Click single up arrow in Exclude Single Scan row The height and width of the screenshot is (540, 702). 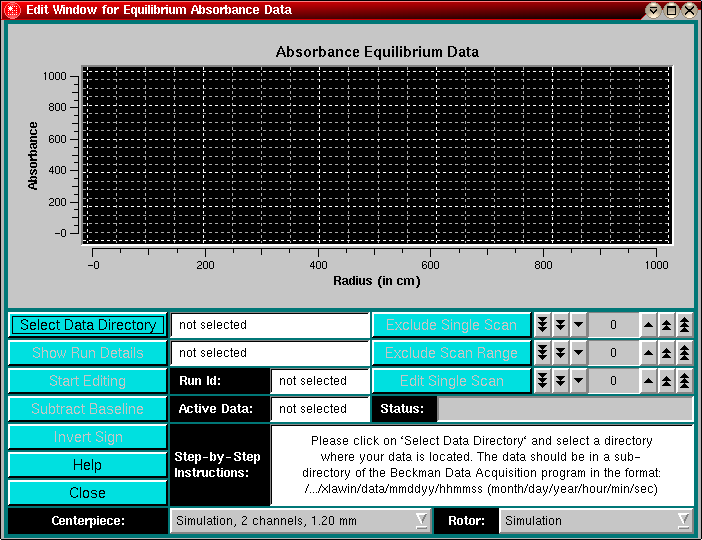coord(648,325)
